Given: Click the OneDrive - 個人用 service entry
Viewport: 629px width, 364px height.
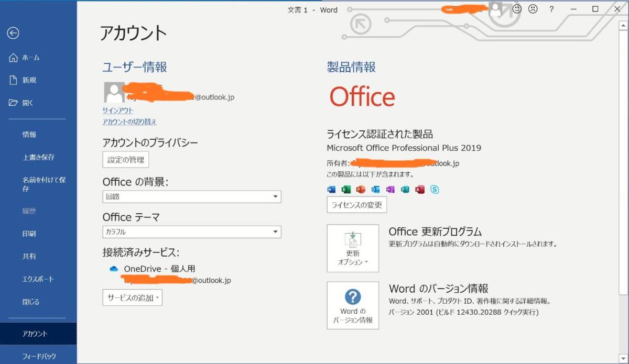Looking at the screenshot, I should 159,269.
